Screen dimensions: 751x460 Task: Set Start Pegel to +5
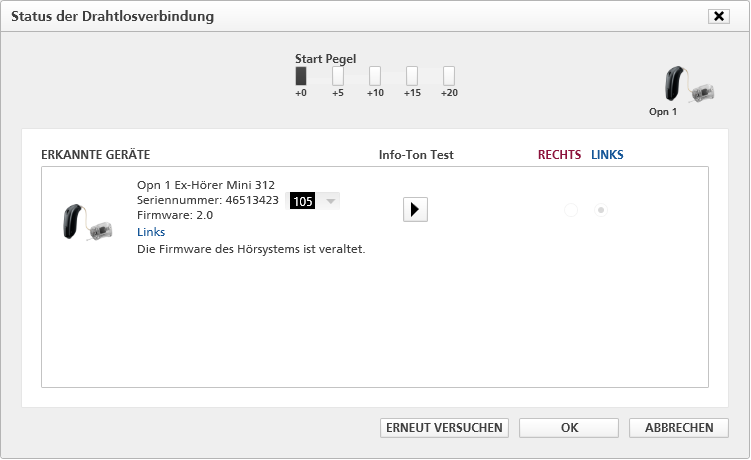pyautogui.click(x=338, y=76)
